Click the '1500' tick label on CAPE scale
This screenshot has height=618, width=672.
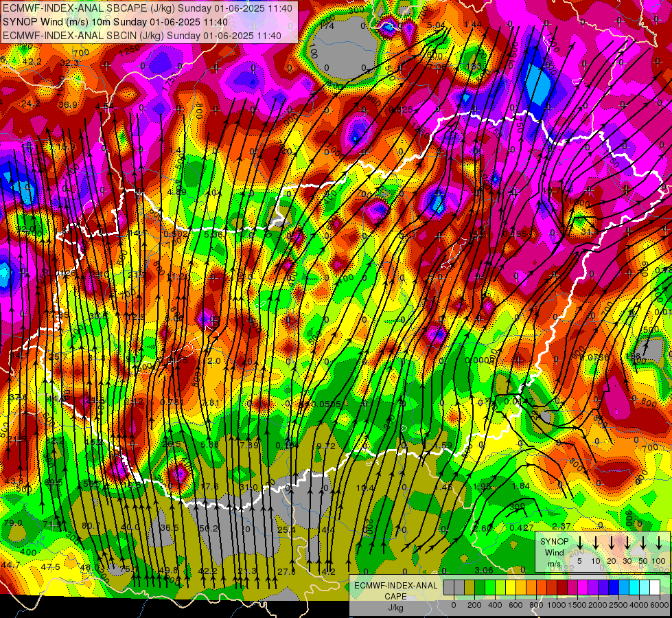pyautogui.click(x=577, y=605)
